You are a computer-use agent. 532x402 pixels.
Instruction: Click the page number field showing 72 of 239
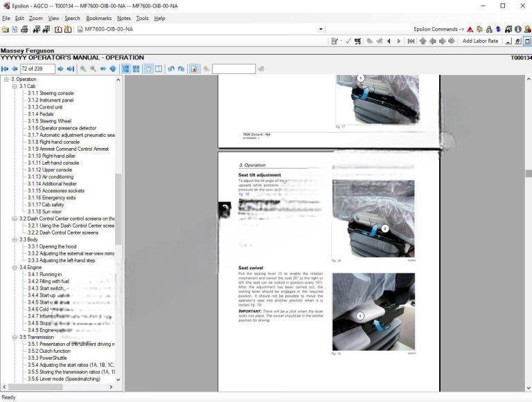pos(37,68)
